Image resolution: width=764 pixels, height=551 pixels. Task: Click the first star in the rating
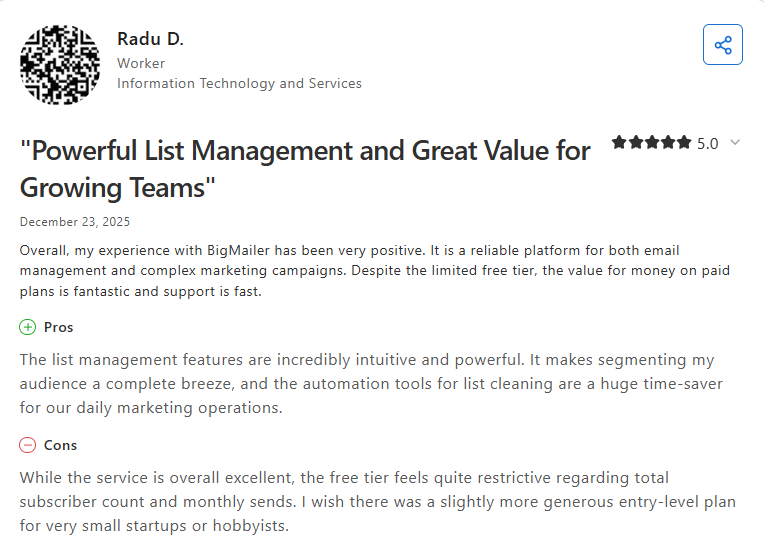point(619,143)
